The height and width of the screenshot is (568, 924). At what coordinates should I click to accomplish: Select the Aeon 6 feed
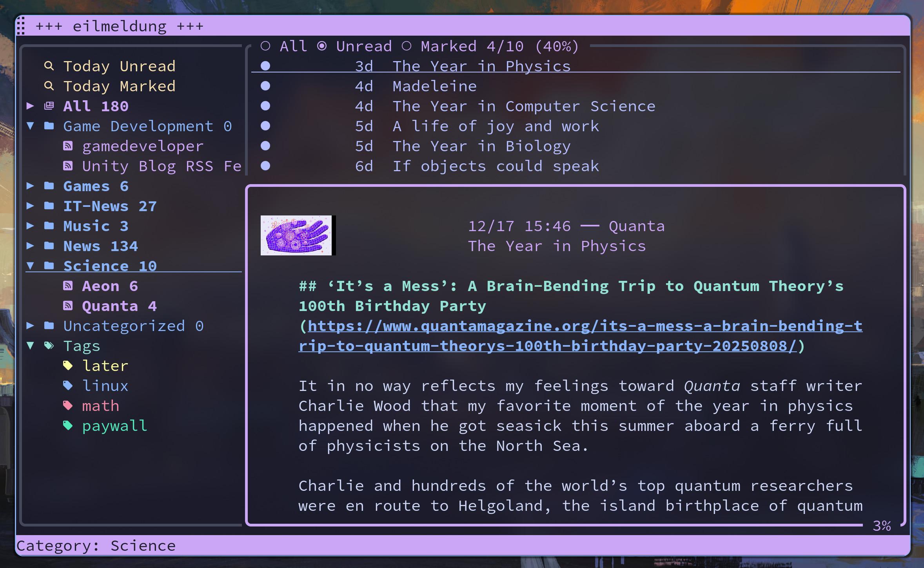click(110, 286)
